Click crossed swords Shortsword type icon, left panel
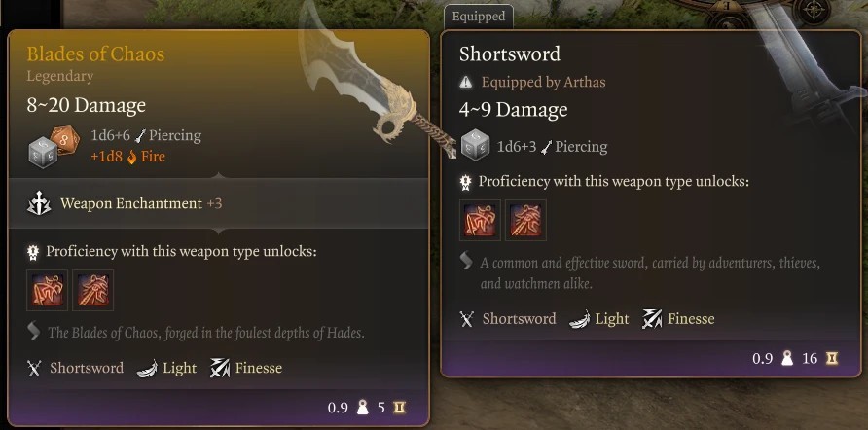 34,368
